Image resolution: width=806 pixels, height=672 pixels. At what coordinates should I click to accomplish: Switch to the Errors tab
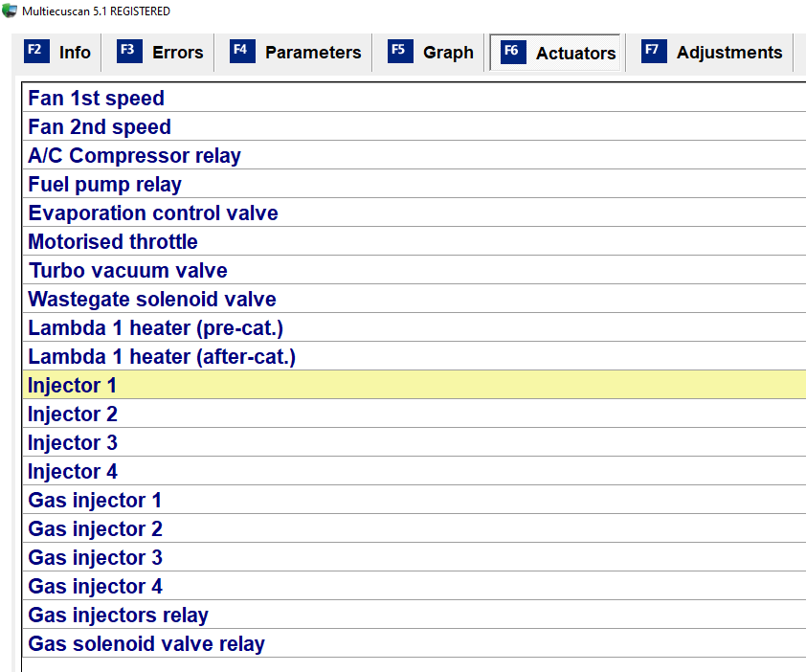pyautogui.click(x=158, y=53)
